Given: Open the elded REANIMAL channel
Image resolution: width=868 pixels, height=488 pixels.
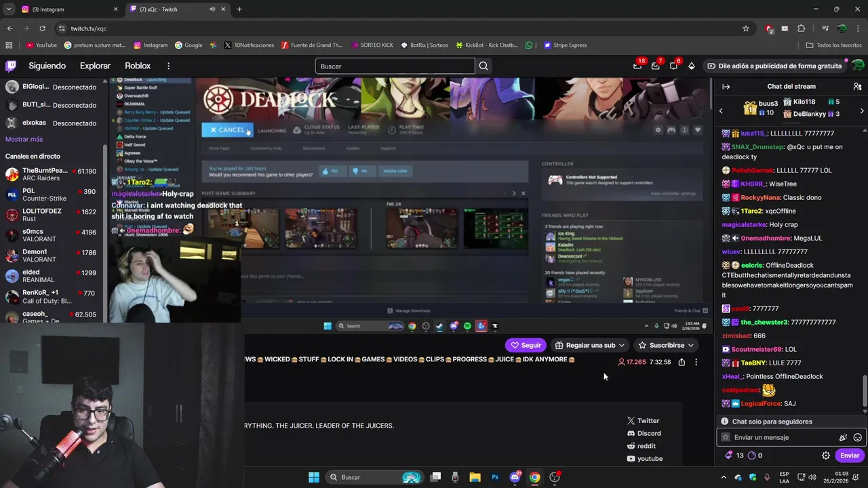Looking at the screenshot, I should click(x=52, y=276).
